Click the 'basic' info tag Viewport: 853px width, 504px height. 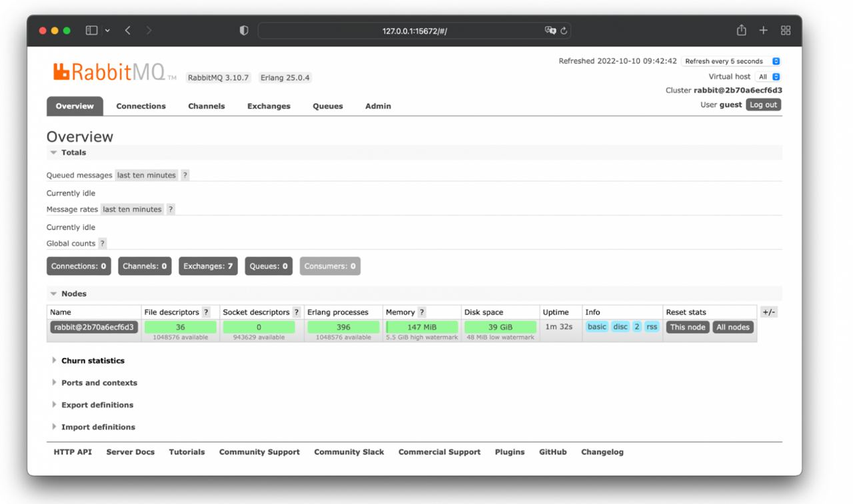click(597, 327)
